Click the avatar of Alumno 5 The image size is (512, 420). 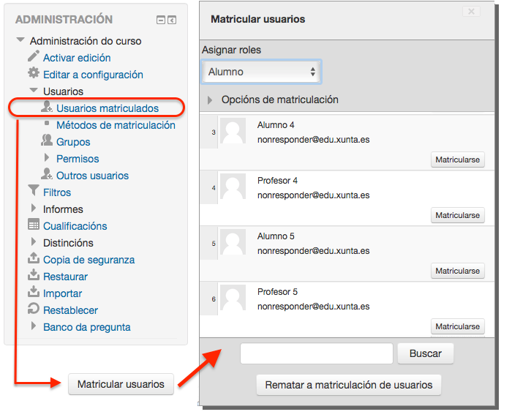click(233, 242)
